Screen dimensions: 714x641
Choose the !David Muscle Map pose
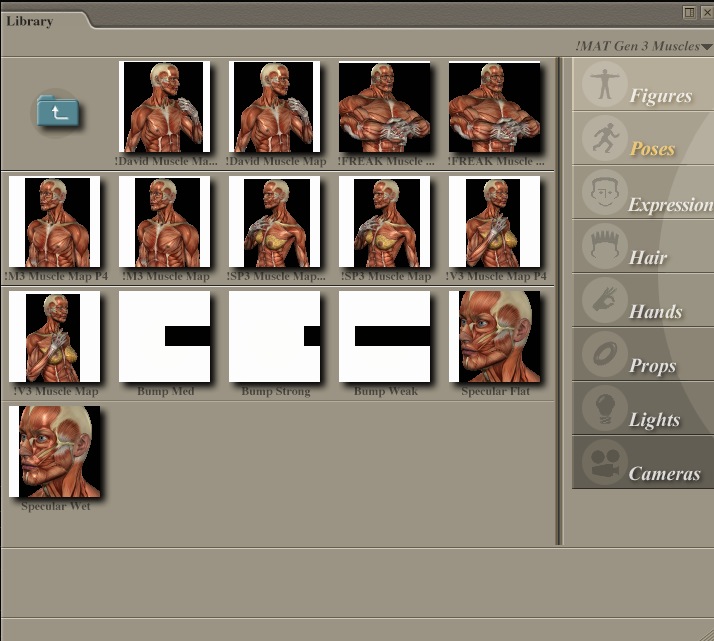[275, 107]
